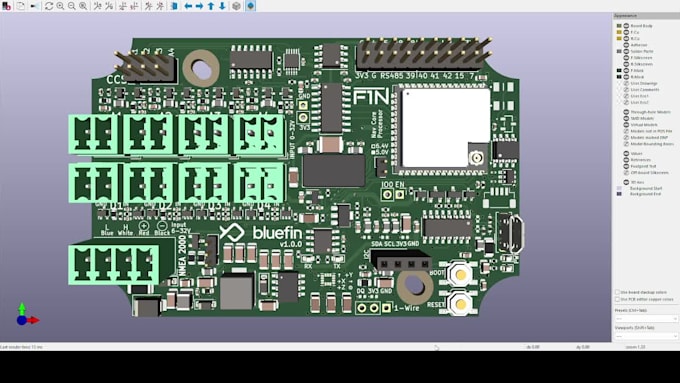This screenshot has height=383, width=680.
Task: Toggle B.Silkscreen layer visibility
Action: 626,64
